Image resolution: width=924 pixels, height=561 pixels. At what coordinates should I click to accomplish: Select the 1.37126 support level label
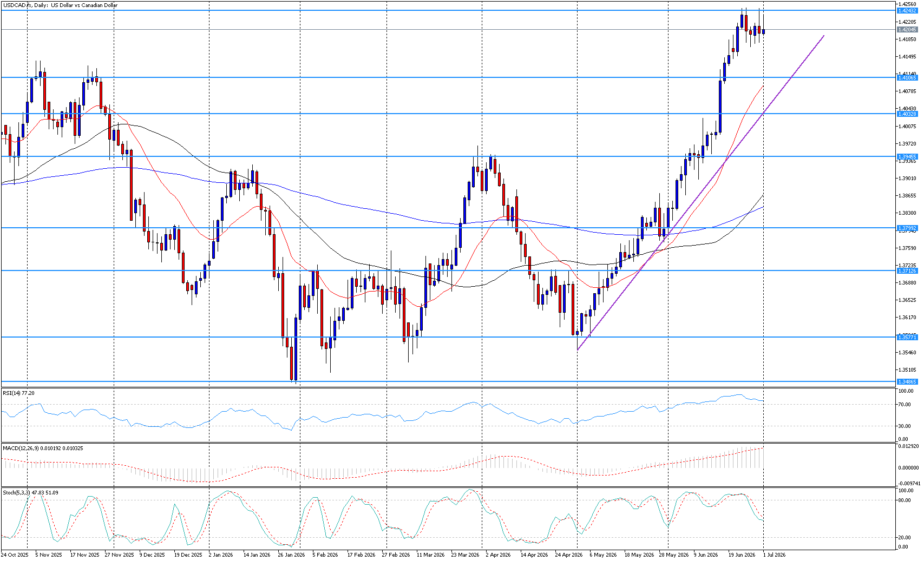[907, 270]
